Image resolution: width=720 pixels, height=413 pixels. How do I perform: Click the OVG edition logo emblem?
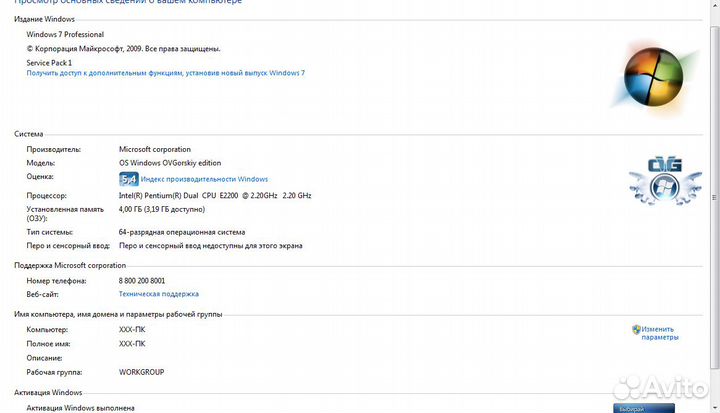click(x=665, y=181)
